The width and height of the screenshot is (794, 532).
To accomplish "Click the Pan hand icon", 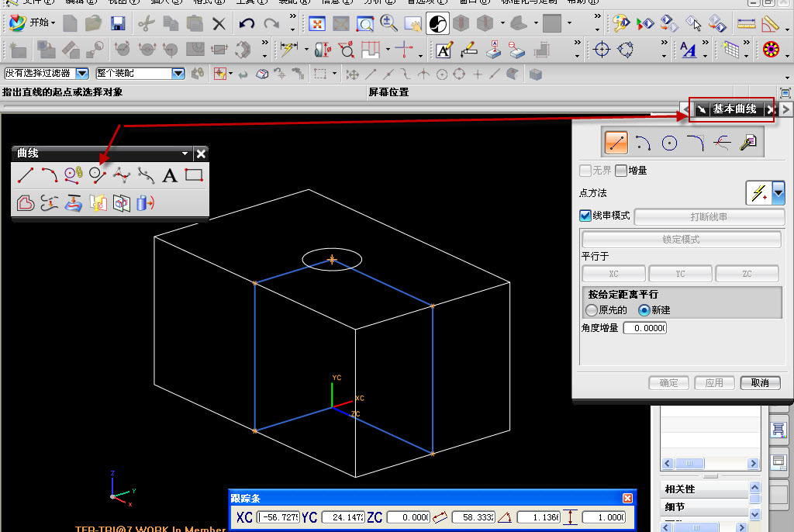I will click(413, 23).
